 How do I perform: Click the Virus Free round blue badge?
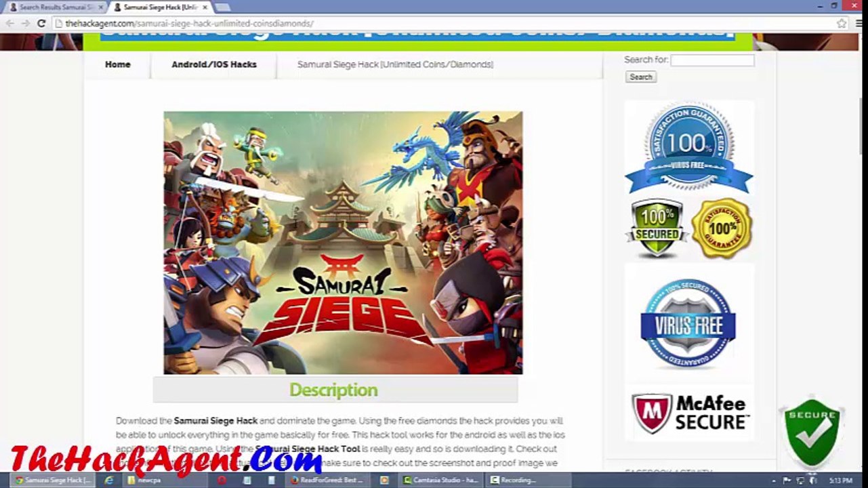[x=688, y=323]
